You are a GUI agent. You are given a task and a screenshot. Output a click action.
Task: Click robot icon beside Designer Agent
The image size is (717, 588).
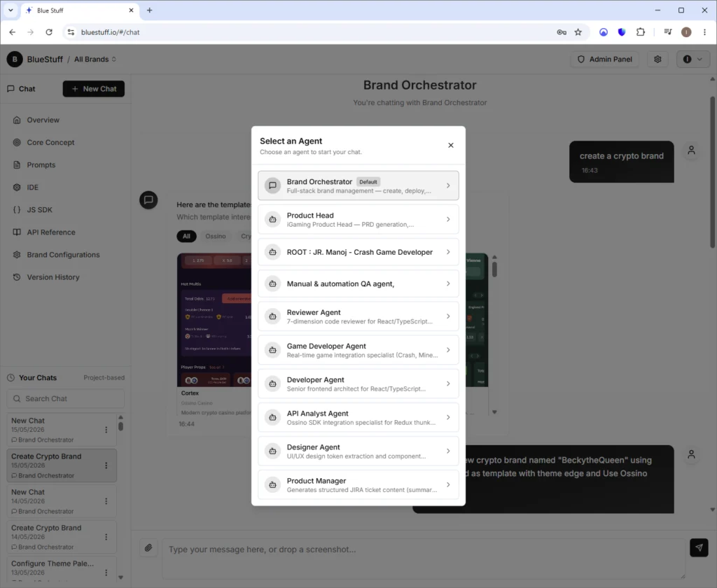(272, 451)
